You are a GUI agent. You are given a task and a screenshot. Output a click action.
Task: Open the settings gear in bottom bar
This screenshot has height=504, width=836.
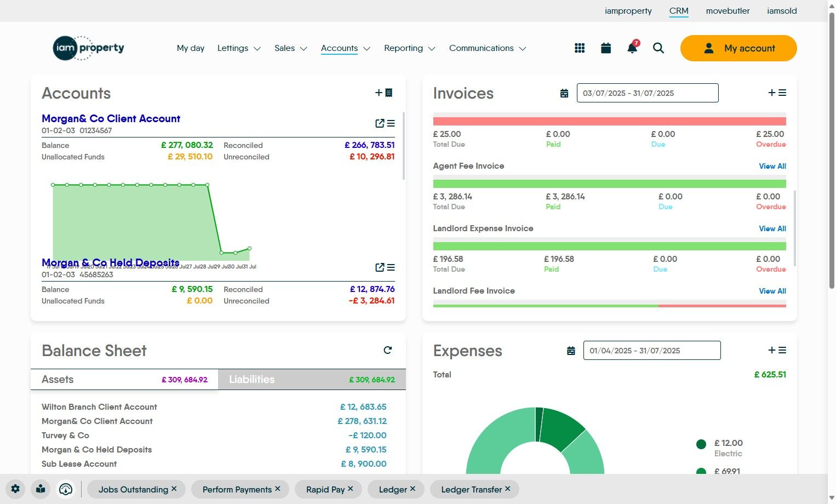point(15,489)
